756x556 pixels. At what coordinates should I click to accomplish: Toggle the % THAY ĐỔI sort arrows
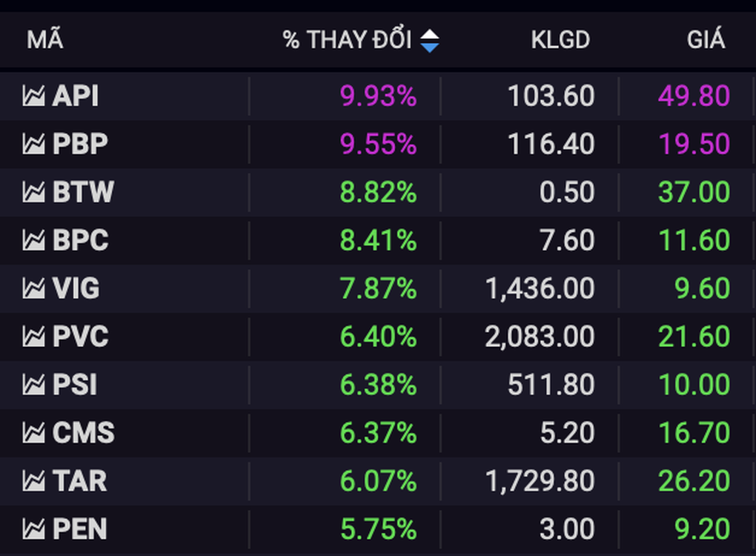tap(429, 41)
